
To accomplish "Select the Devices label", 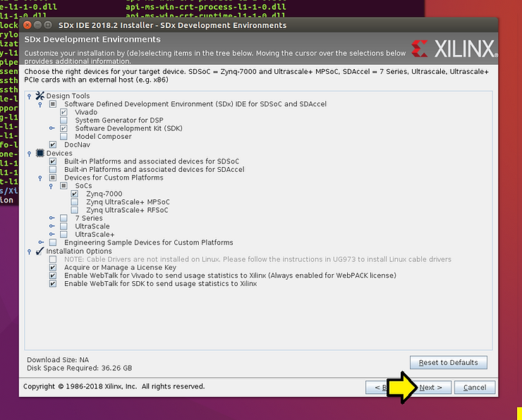I will (59, 153).
